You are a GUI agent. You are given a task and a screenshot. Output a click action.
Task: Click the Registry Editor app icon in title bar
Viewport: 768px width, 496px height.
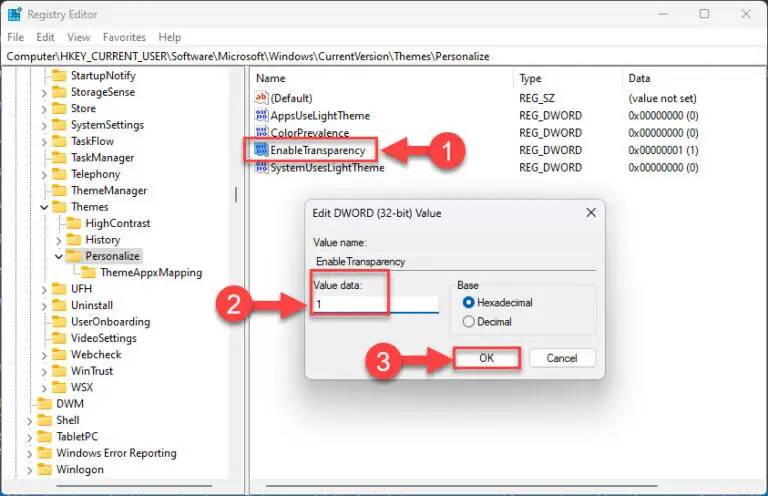15,14
